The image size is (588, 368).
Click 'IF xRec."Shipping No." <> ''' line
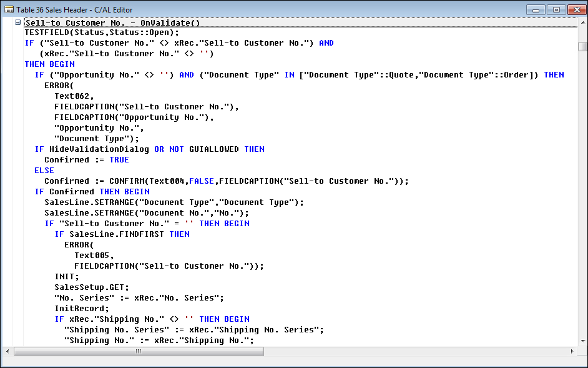click(x=152, y=319)
